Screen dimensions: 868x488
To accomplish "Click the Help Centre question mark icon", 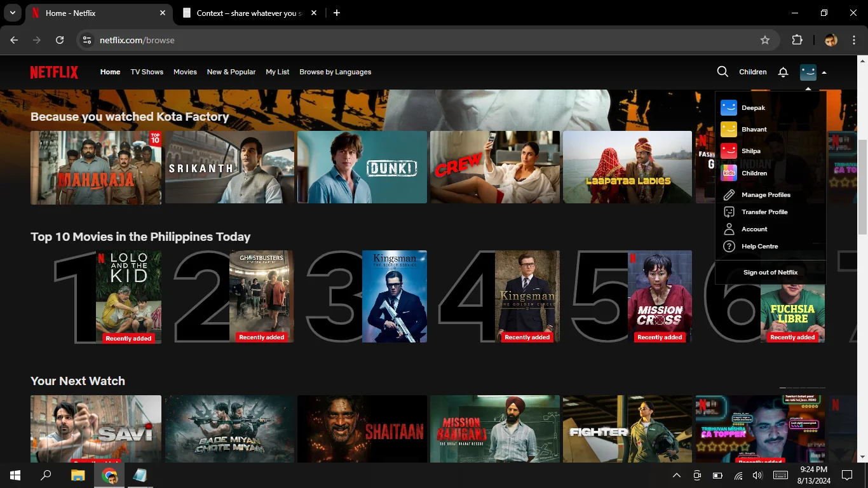I will tap(729, 247).
